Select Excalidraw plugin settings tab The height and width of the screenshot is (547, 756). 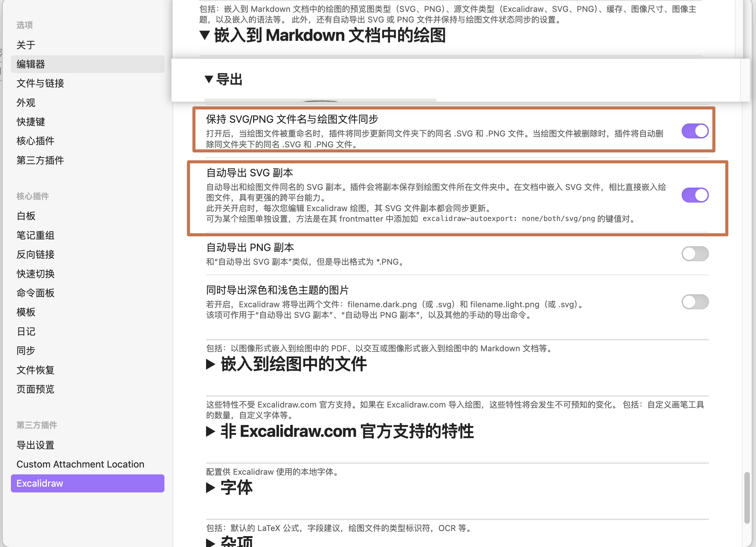click(40, 483)
